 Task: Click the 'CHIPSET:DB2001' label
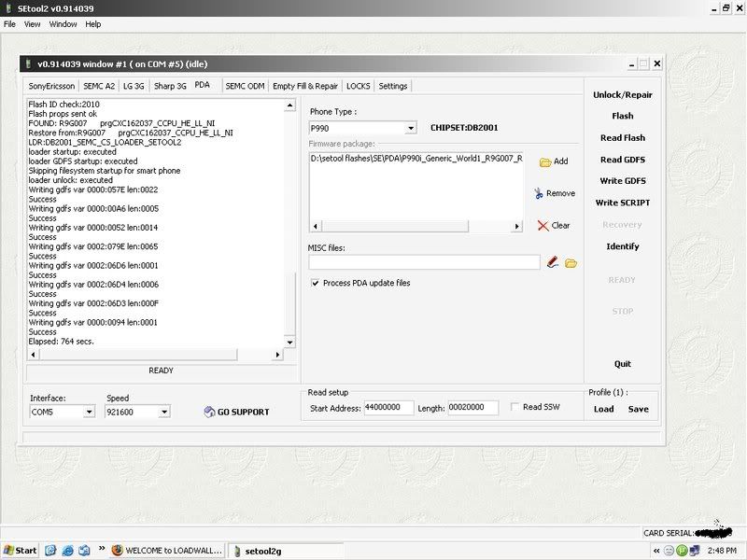click(464, 128)
